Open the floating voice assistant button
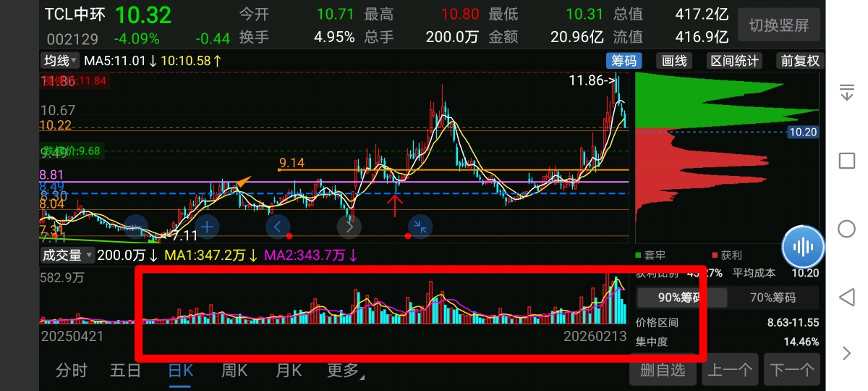868x391 pixels. point(803,246)
